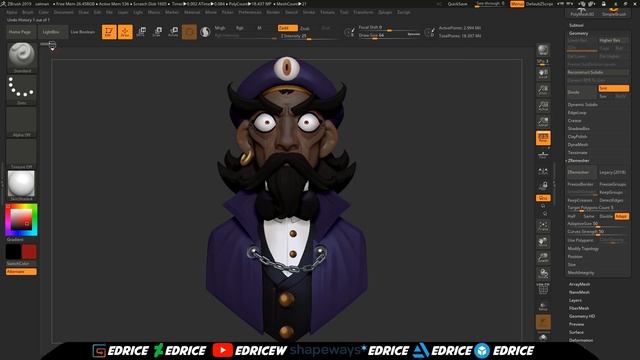This screenshot has height=360, width=640.
Task: Click the SPix setting icon
Action: [543, 62]
